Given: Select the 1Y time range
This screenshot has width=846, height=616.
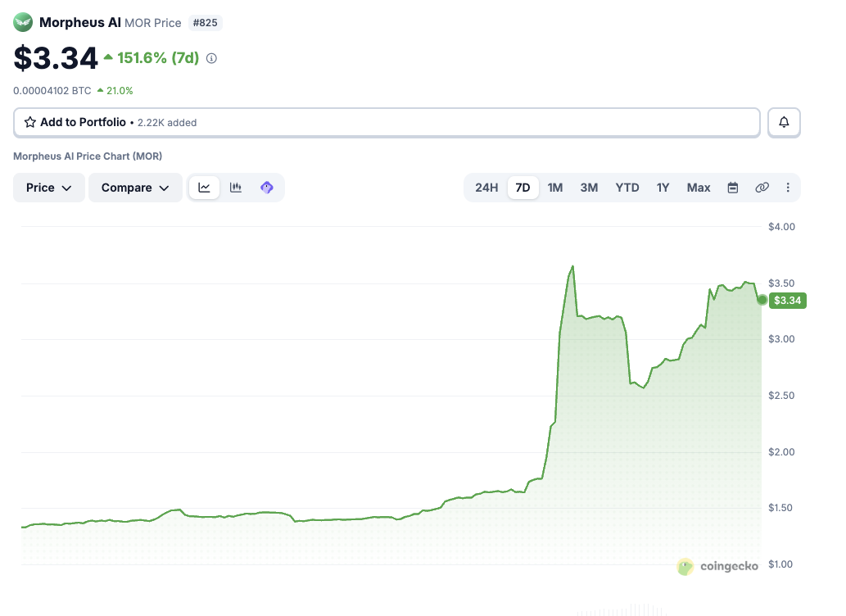Looking at the screenshot, I should pyautogui.click(x=663, y=188).
